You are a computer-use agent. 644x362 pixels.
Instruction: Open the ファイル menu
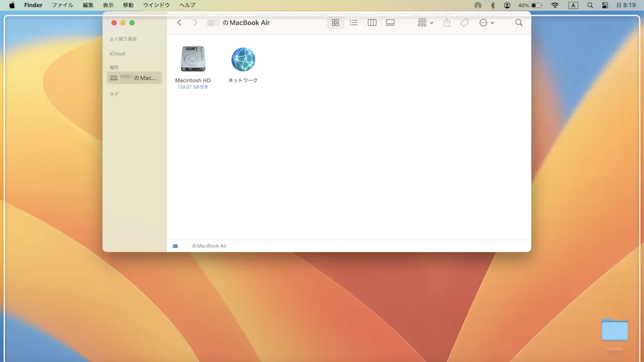pos(62,5)
